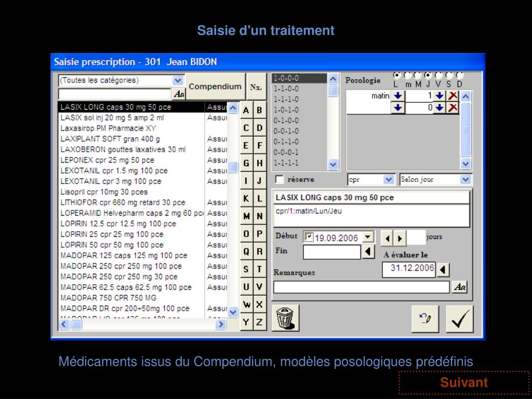Click the Suivant link
This screenshot has height=399, width=532.
point(464,382)
